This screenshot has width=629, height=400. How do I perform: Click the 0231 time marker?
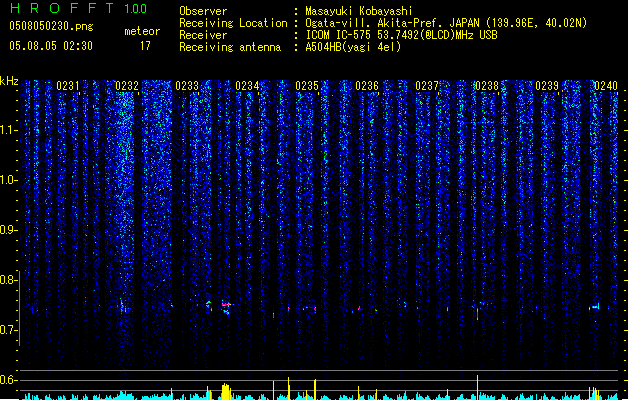click(x=67, y=86)
